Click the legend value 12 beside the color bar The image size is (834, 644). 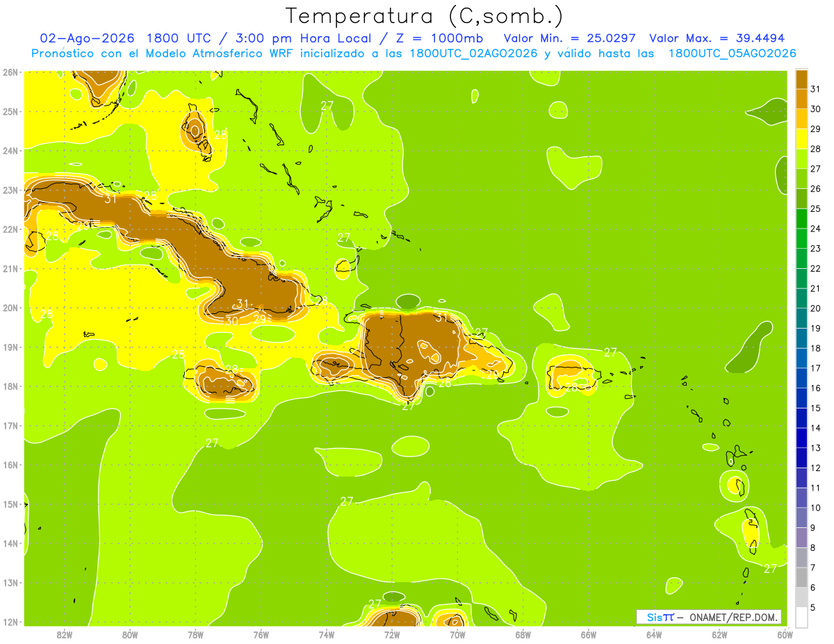click(815, 468)
